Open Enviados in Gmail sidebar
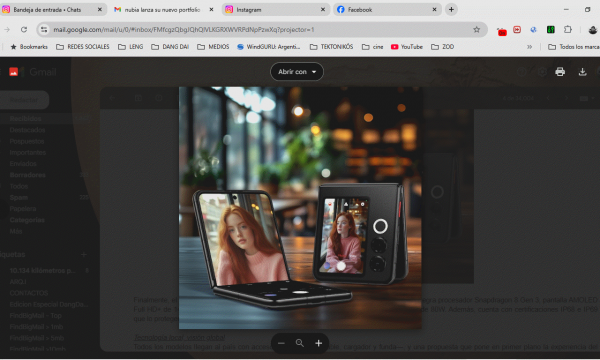 [x=23, y=164]
